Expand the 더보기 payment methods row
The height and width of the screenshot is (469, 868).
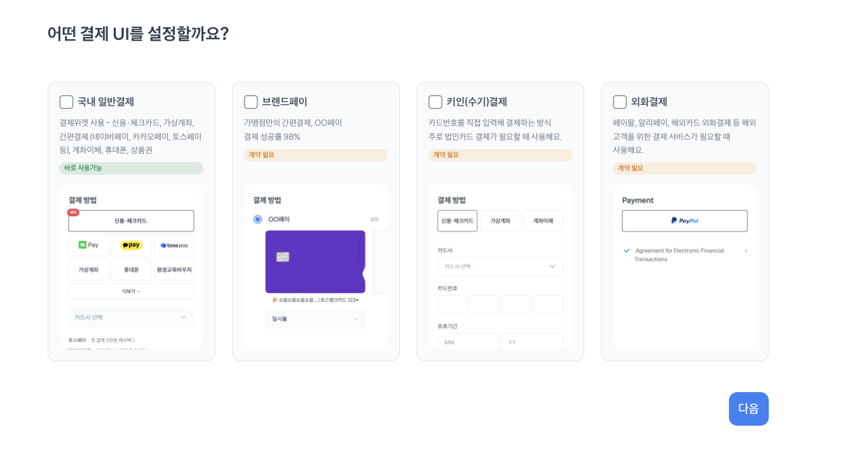pos(131,291)
